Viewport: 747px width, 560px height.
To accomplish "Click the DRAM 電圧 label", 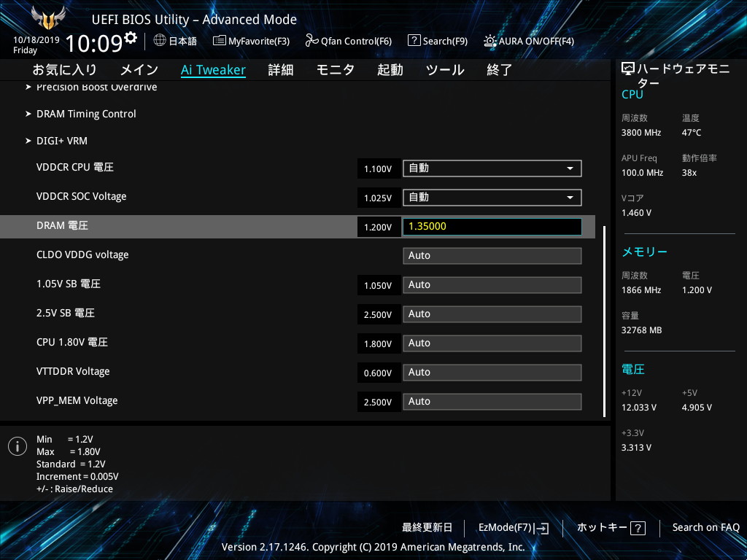I will (x=63, y=226).
